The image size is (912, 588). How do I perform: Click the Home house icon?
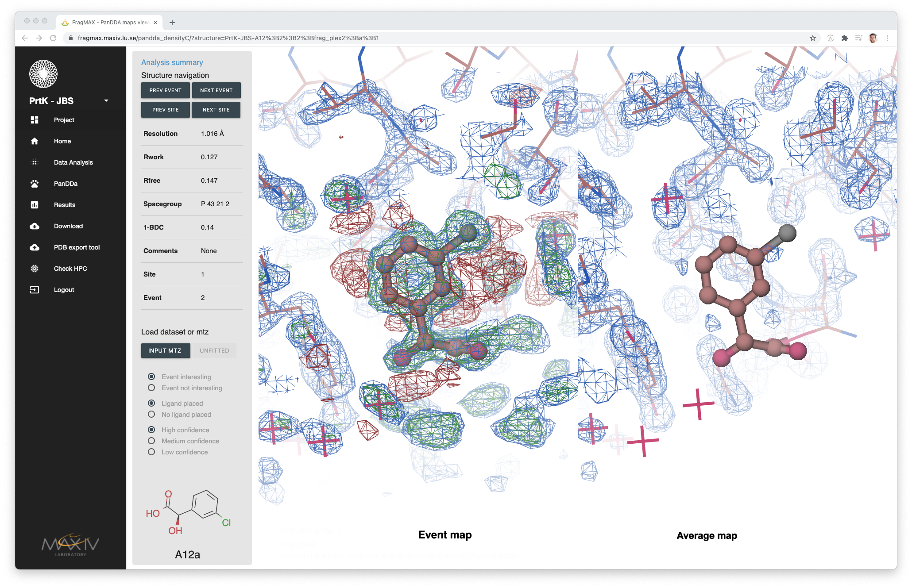click(35, 141)
